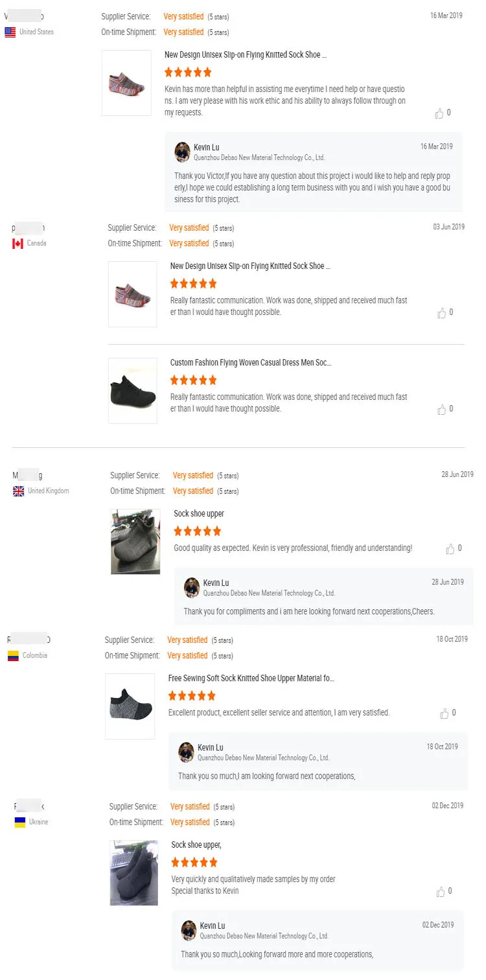This screenshot has height=980, width=486.
Task: Open the Custom Fashion Flying Woven product link
Action: 251,363
